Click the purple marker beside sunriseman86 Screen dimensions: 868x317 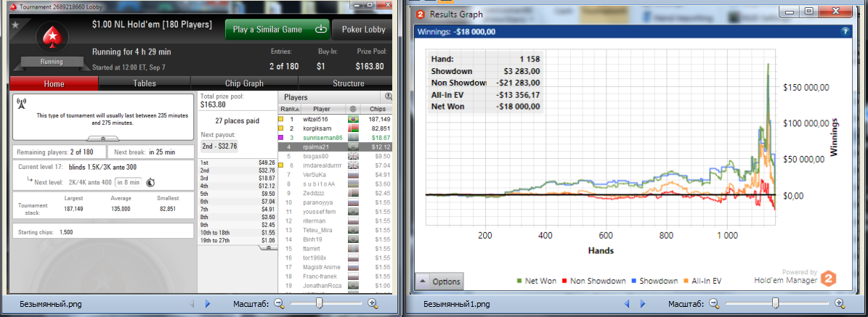281,137
